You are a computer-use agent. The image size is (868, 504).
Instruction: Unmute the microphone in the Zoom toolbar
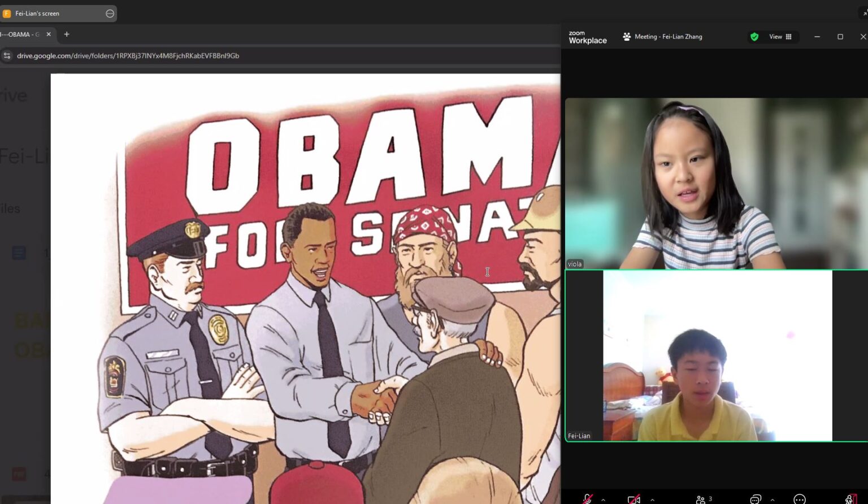point(588,499)
